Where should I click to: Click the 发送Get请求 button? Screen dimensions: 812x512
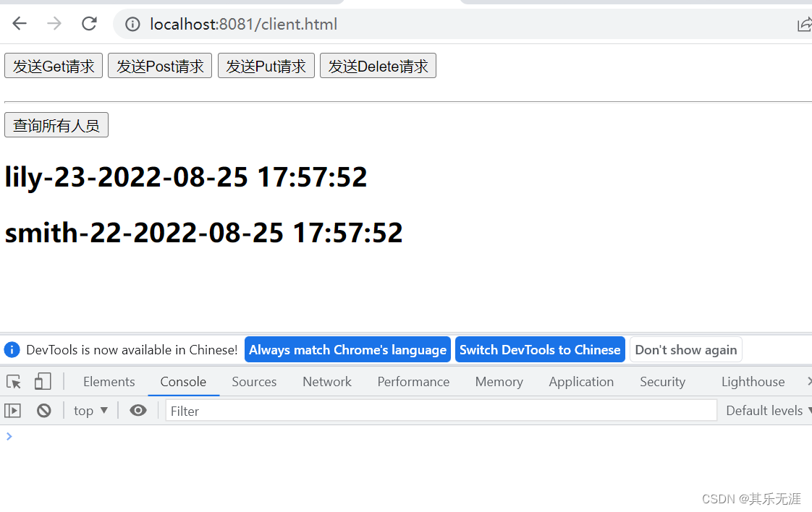(54, 66)
